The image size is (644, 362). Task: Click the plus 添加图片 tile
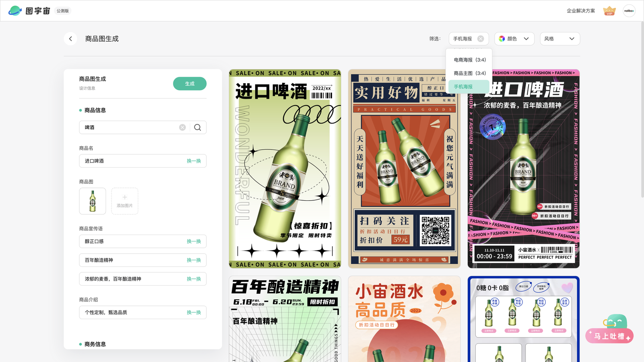click(125, 201)
